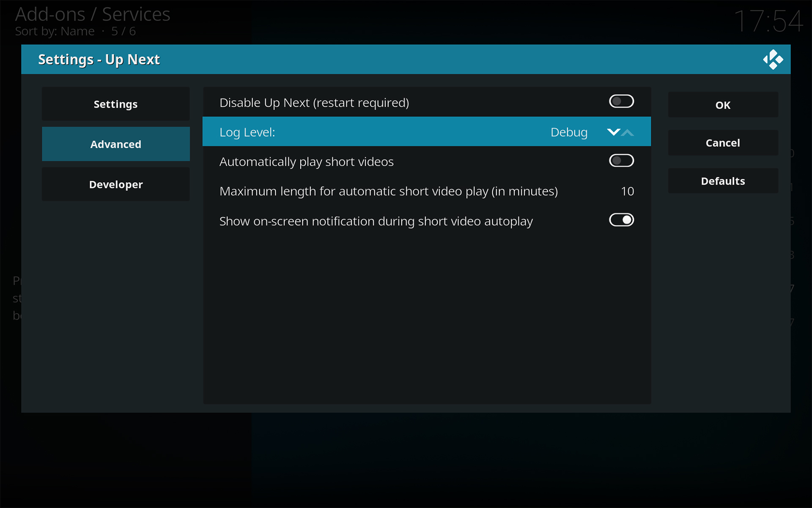Click the Debug log level value
Screen dimensions: 812x508
[x=569, y=133]
